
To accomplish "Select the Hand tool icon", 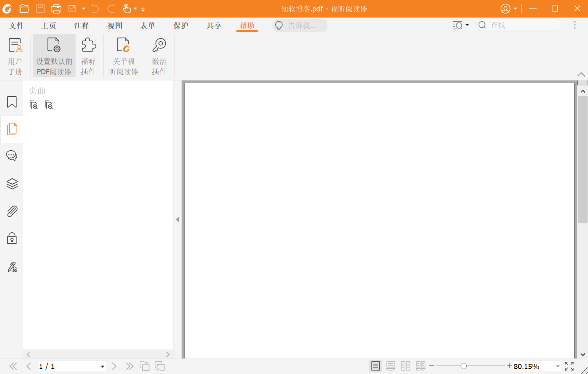I will (127, 9).
